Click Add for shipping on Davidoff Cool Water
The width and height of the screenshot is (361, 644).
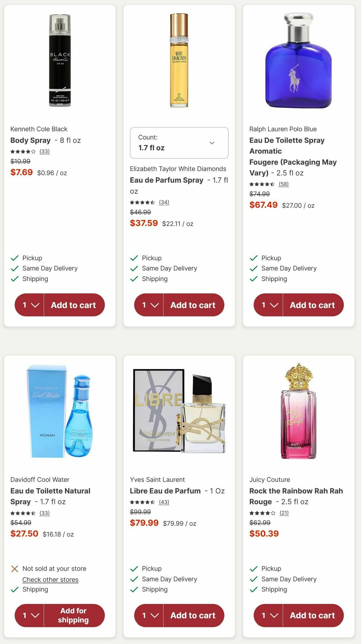point(74,615)
